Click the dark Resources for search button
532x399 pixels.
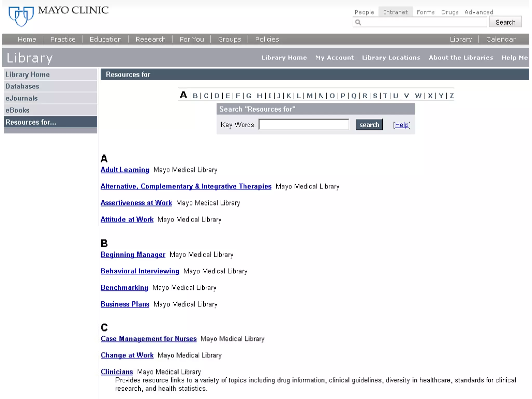pos(369,125)
